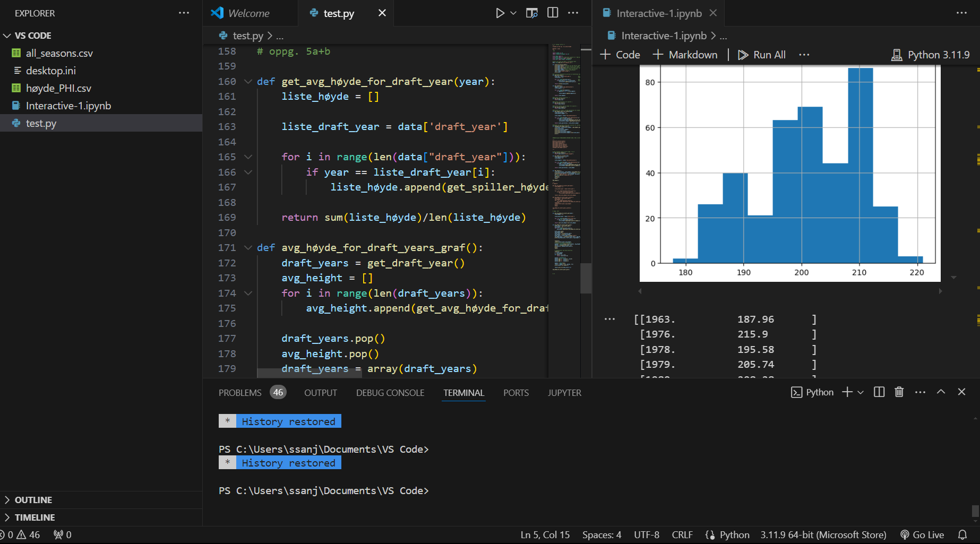Open changes compare icon in editor toolbar
Viewport: 980px width, 544px height.
coord(532,13)
